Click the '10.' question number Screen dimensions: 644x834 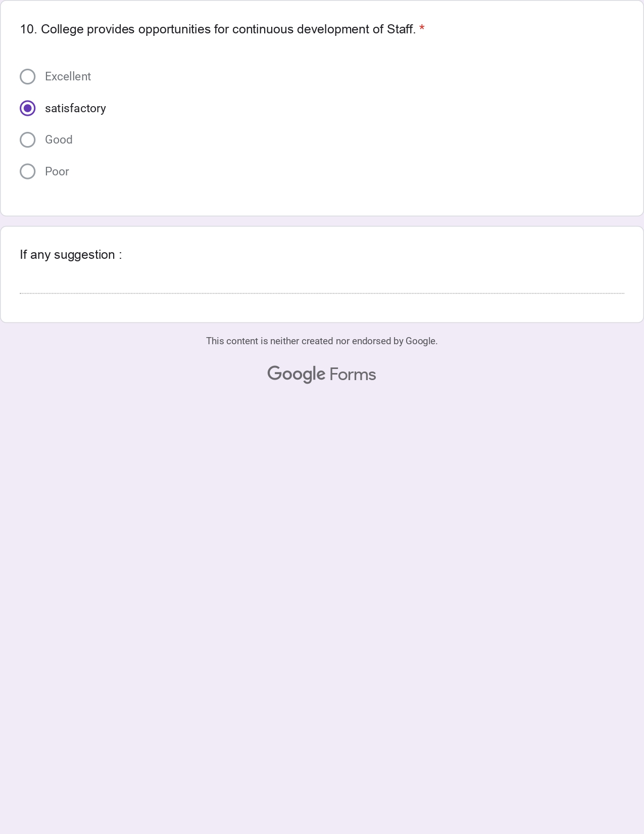pos(28,29)
